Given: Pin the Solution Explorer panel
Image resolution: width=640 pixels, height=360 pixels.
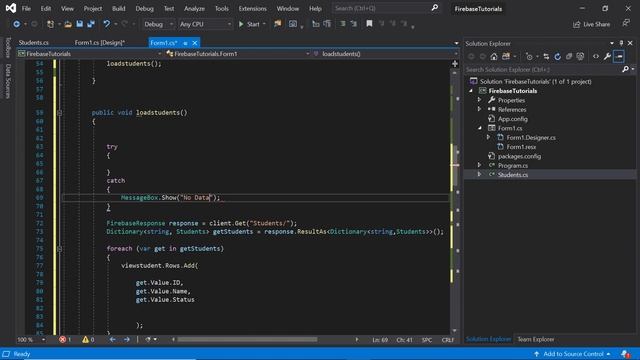Looking at the screenshot, I should 621,43.
